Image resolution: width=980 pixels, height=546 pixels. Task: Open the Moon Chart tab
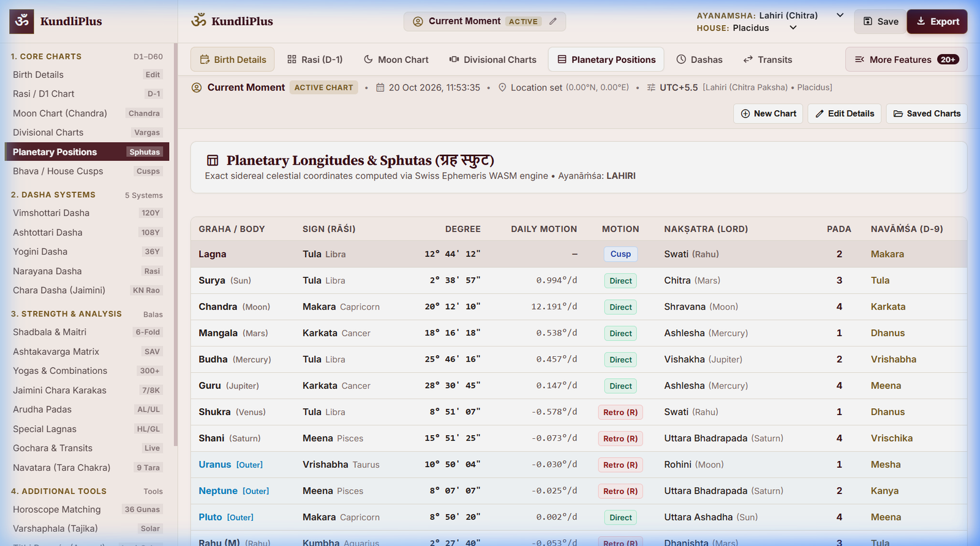396,59
